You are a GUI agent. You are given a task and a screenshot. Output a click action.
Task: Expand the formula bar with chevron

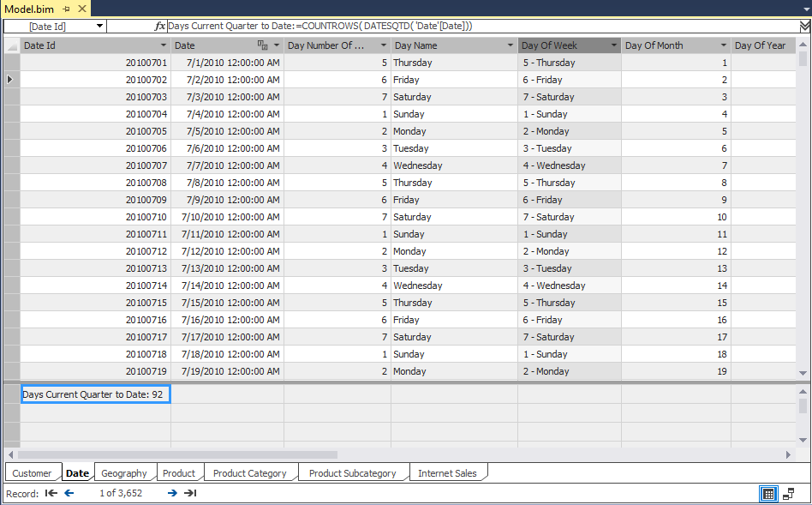pos(803,27)
